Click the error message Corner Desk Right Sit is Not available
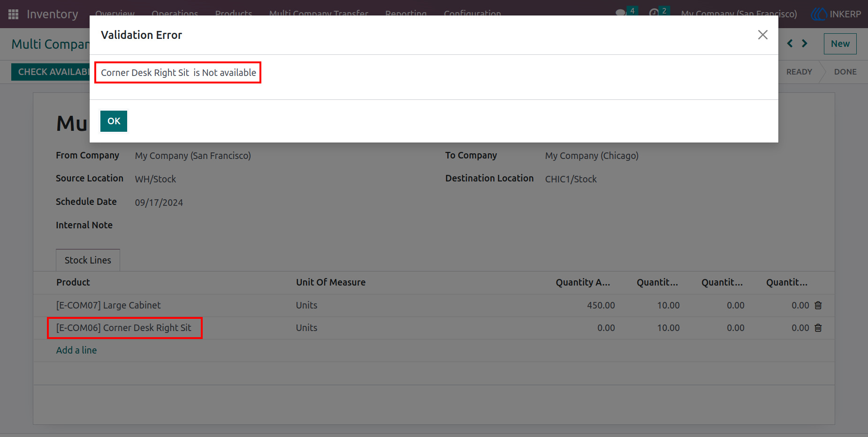Viewport: 868px width, 437px height. (x=178, y=73)
